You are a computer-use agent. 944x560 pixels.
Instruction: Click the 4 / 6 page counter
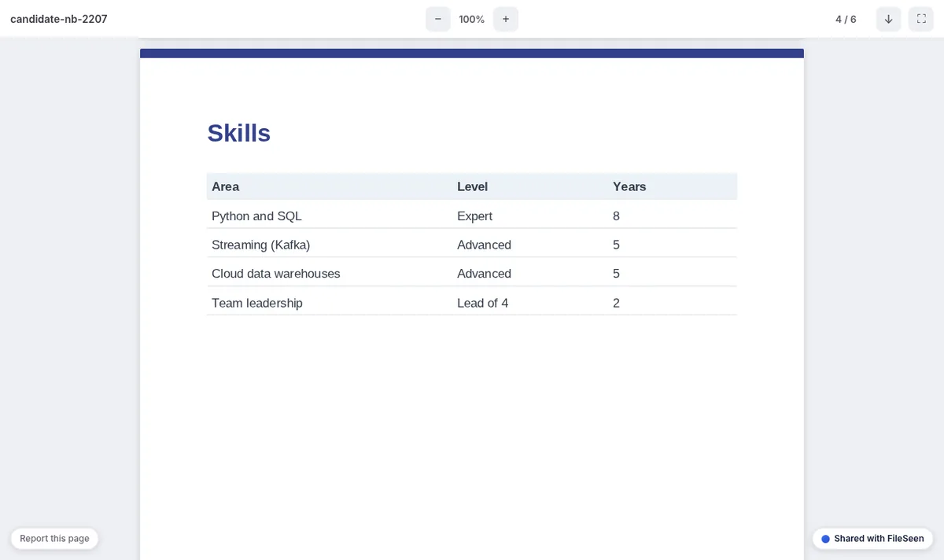click(846, 19)
